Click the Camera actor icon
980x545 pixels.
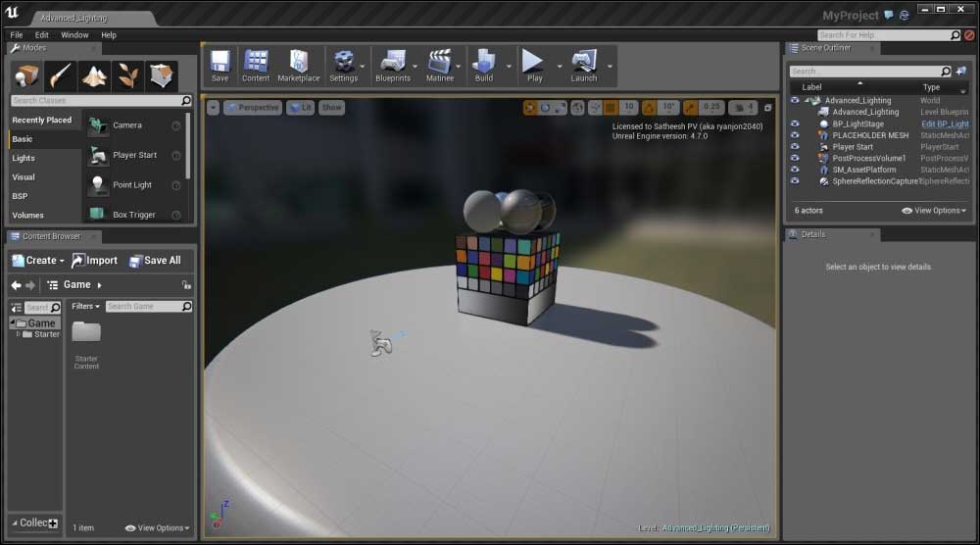98,125
